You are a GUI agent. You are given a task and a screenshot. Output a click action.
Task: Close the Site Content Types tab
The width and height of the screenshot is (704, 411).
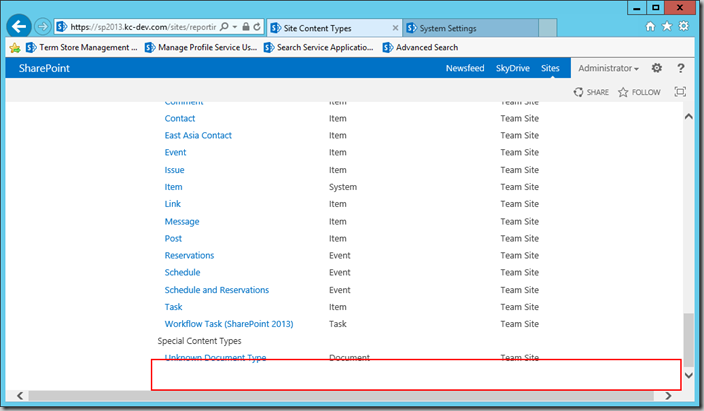click(395, 28)
